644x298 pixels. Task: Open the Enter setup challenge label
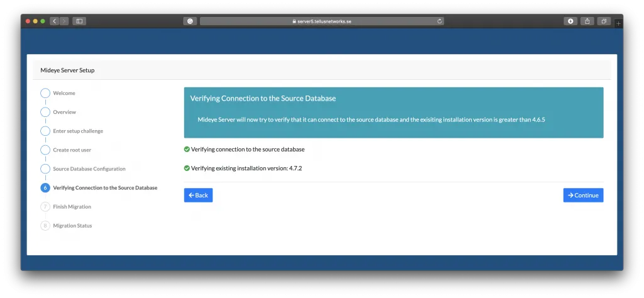(78, 131)
